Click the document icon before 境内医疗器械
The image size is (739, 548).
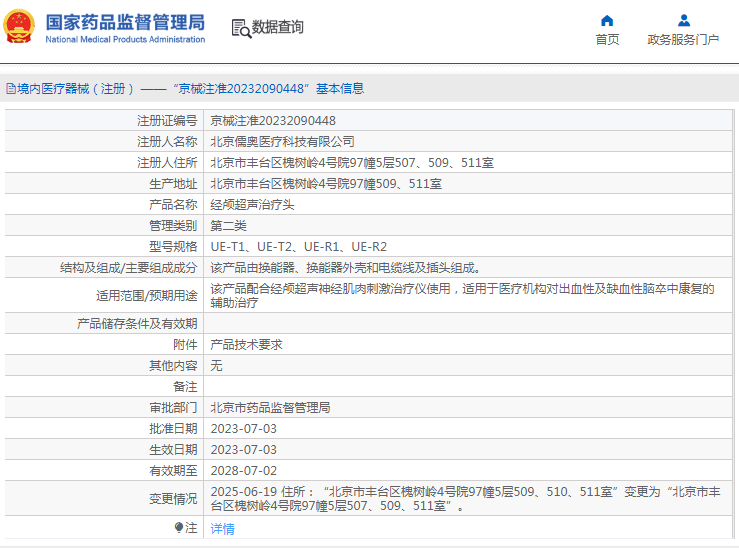pyautogui.click(x=10, y=89)
